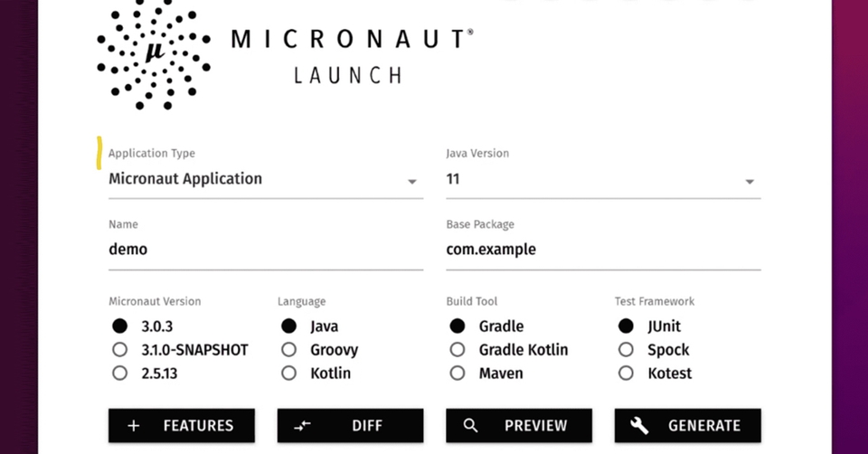Viewport: 868px width, 454px height.
Task: Expand the Java Version dropdown arrow
Action: [750, 182]
